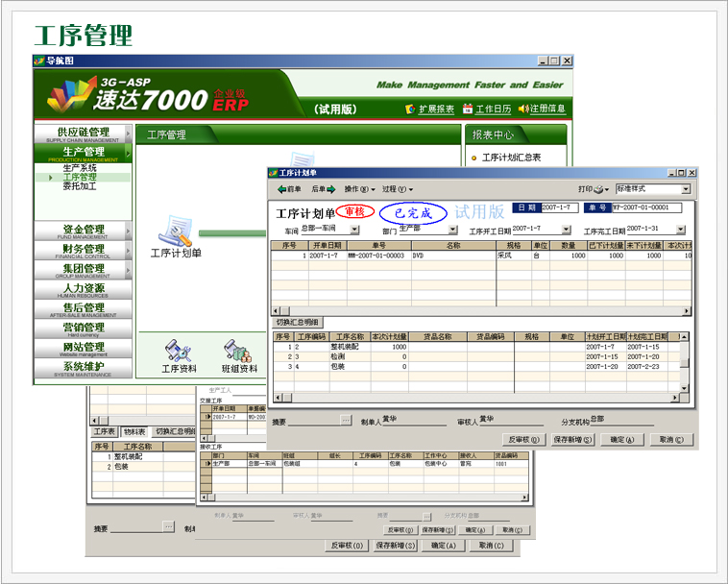Click the 单号 field WP-2007-01-00001
This screenshot has height=584, width=728.
click(x=647, y=207)
